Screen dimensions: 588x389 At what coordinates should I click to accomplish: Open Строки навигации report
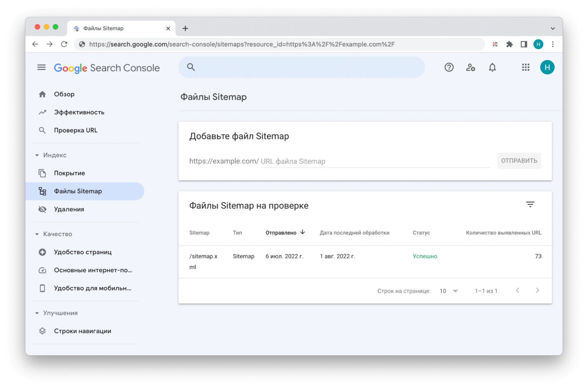click(83, 331)
